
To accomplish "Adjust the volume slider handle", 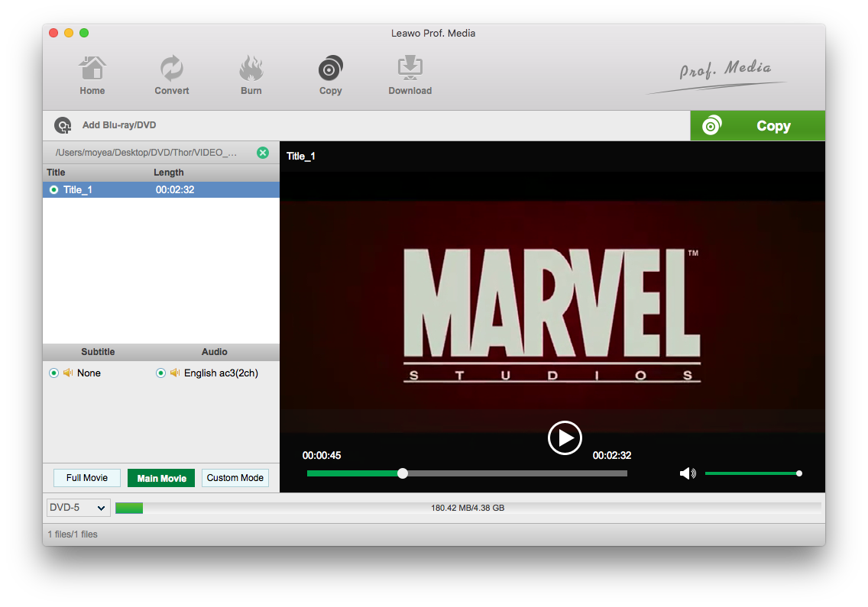I will [x=798, y=473].
